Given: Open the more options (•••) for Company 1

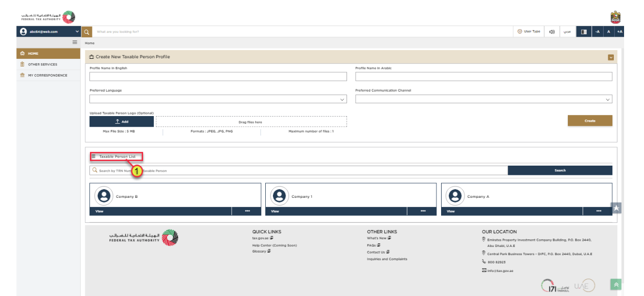Looking at the screenshot, I should 422,211.
